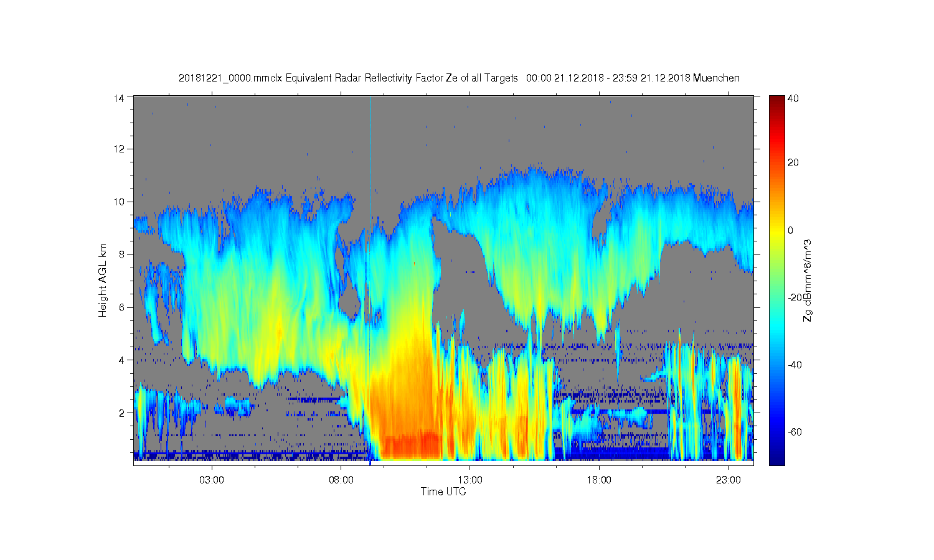Click the colorbar "0" label
This screenshot has width=934, height=560.
[791, 230]
